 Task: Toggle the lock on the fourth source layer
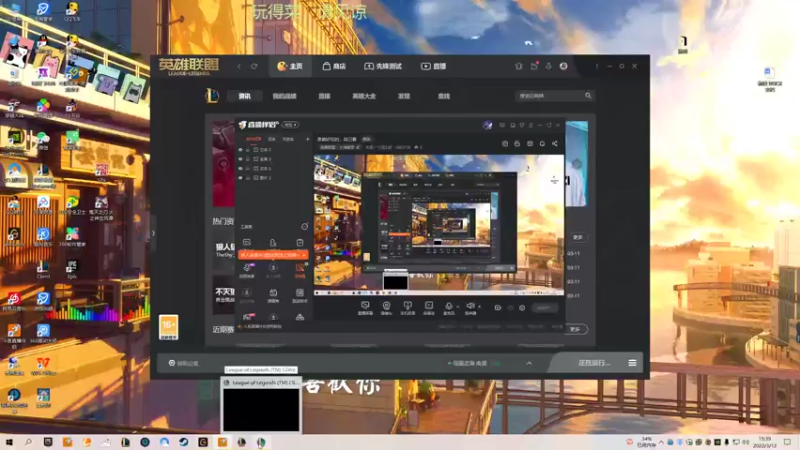[x=248, y=178]
